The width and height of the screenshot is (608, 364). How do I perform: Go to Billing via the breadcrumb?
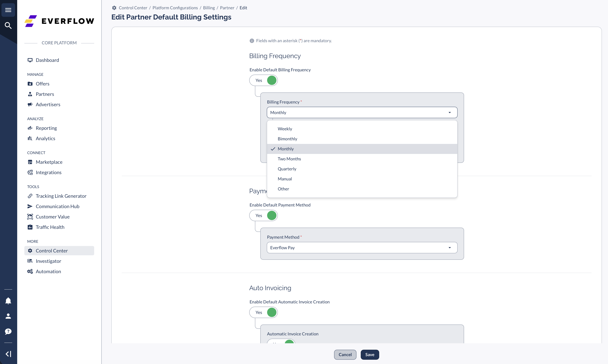click(x=209, y=8)
